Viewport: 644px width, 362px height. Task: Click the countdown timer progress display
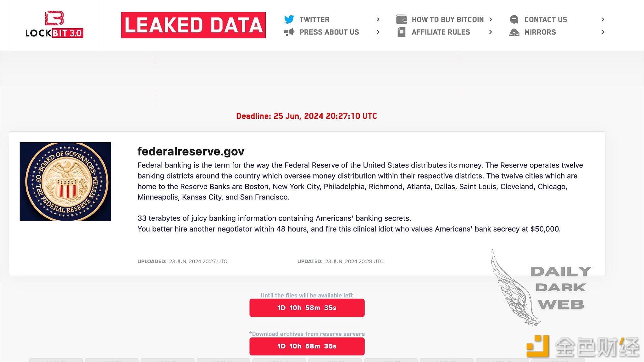[x=307, y=308]
